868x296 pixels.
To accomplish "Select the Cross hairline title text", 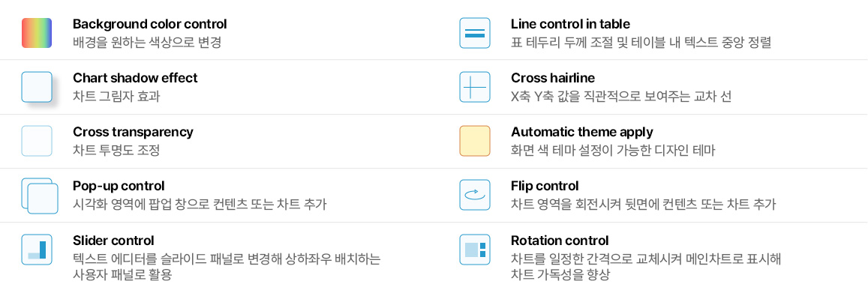I will [x=553, y=78].
